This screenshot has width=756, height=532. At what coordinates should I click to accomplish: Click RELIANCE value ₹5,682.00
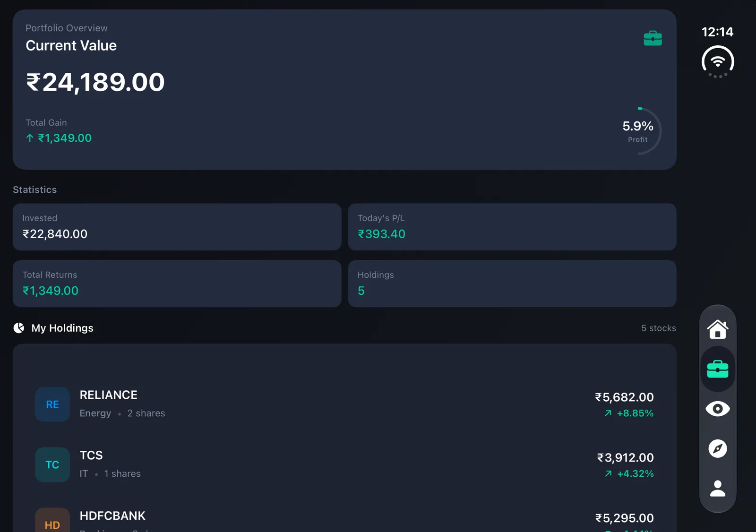point(624,397)
